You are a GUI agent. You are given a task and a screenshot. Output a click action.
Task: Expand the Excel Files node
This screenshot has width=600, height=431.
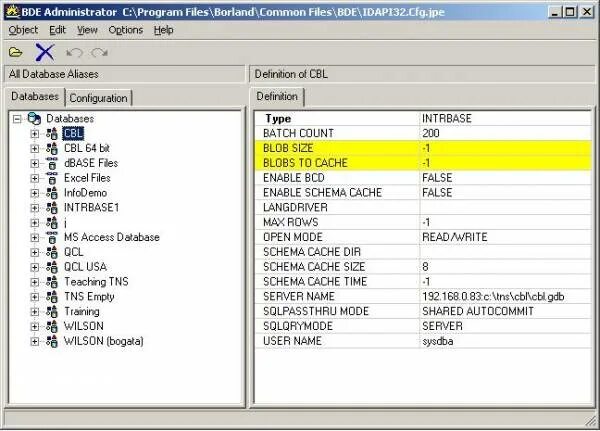click(34, 178)
